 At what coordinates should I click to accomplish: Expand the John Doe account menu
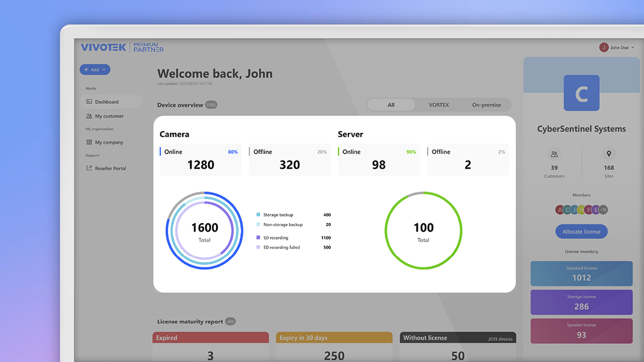(632, 48)
